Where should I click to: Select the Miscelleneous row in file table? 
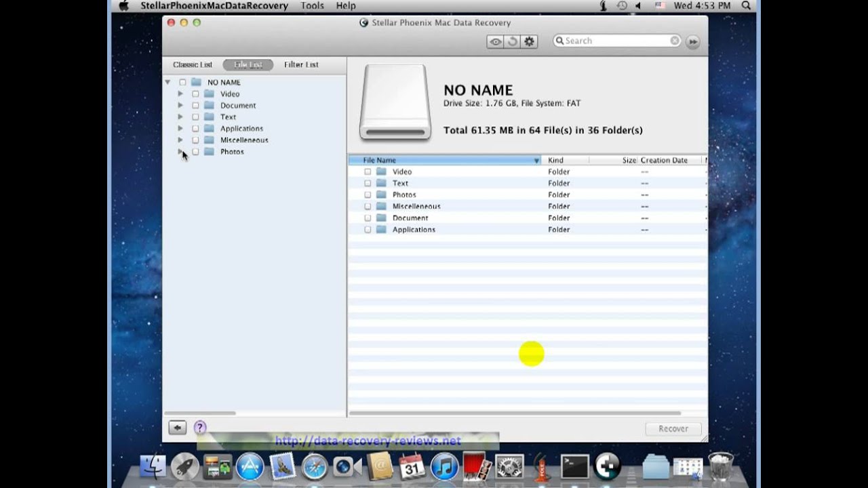(528, 206)
